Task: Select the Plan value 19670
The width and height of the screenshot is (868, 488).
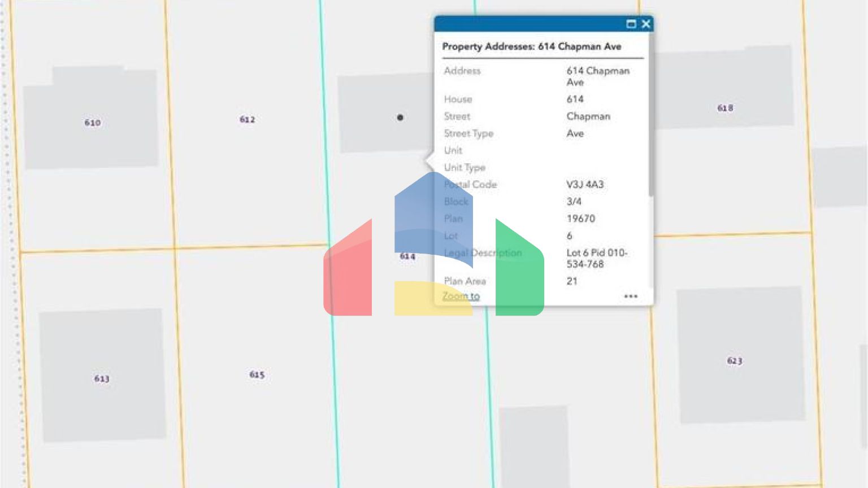Action: [580, 219]
